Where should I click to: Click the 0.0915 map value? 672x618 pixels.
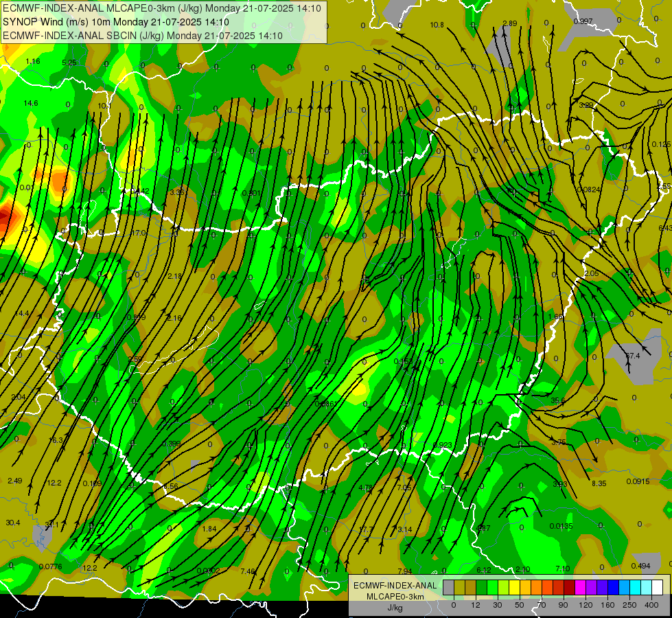pos(638,481)
